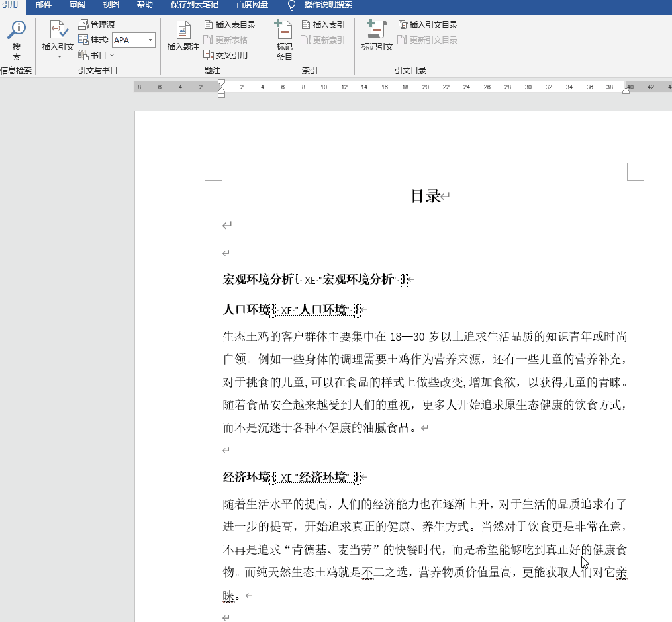Click the 插入题注 (Insert Caption) icon
The image size is (672, 622).
pos(183,35)
